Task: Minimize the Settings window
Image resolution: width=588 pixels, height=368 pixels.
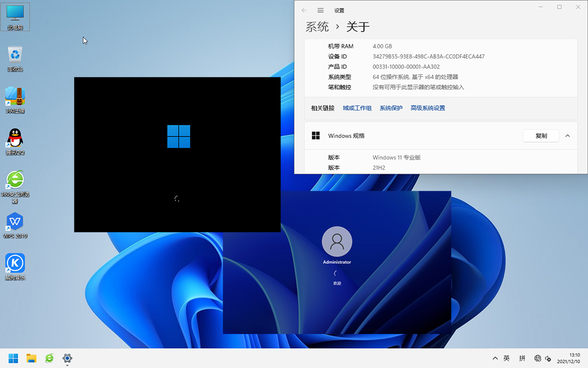Action: [x=541, y=7]
